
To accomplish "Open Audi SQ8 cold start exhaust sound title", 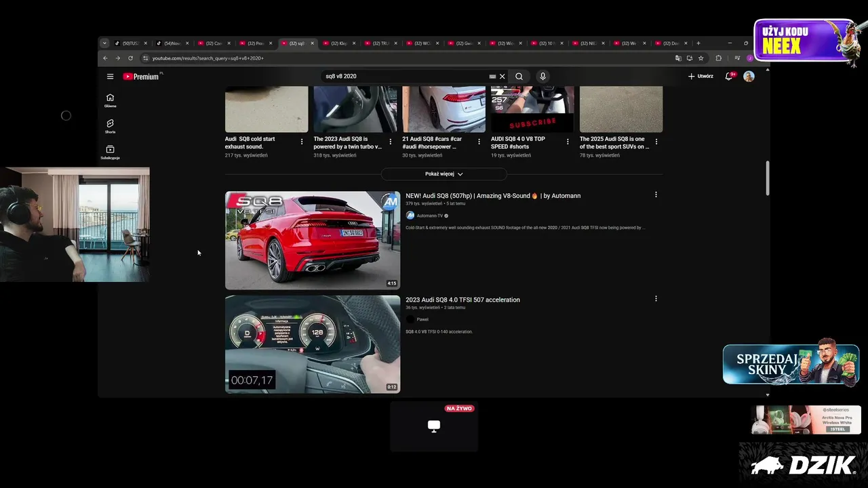I will tap(250, 142).
